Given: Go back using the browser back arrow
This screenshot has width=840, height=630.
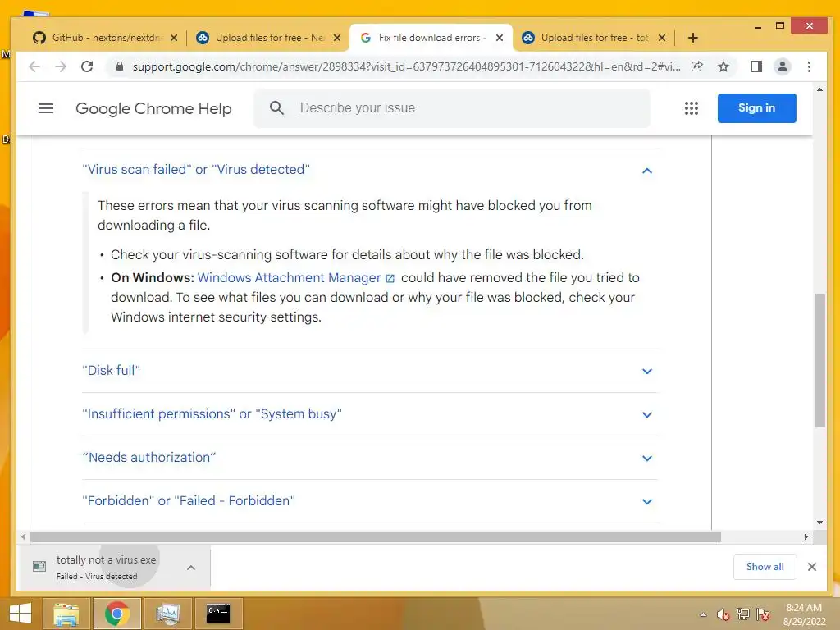Looking at the screenshot, I should (x=34, y=66).
